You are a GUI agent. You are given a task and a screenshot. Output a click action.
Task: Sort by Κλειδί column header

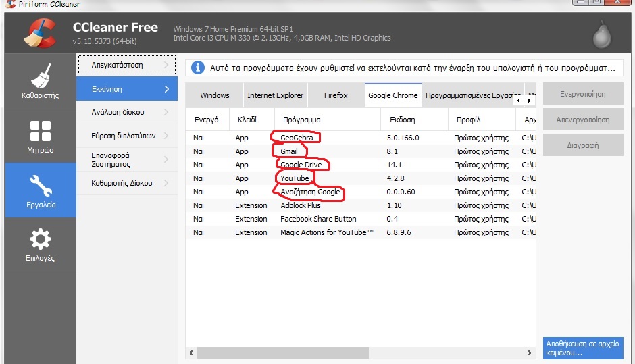252,120
